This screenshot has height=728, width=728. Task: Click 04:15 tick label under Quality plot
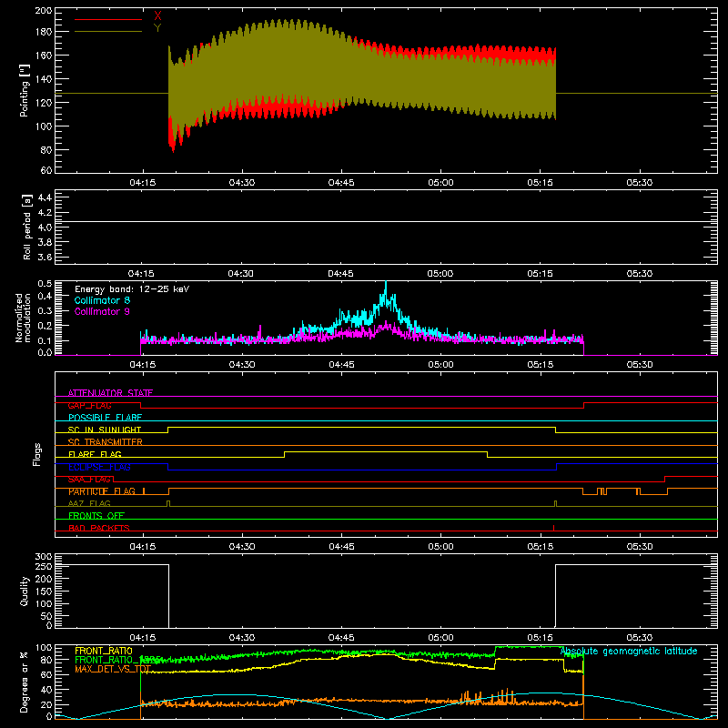[x=143, y=638]
